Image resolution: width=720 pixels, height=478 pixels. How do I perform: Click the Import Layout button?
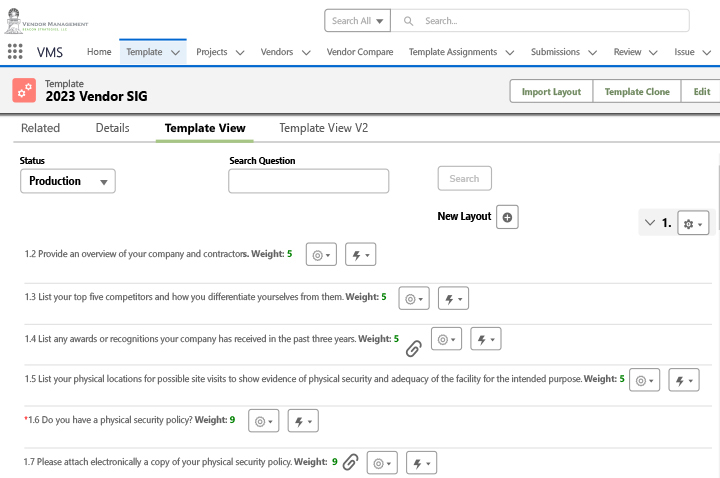551,91
